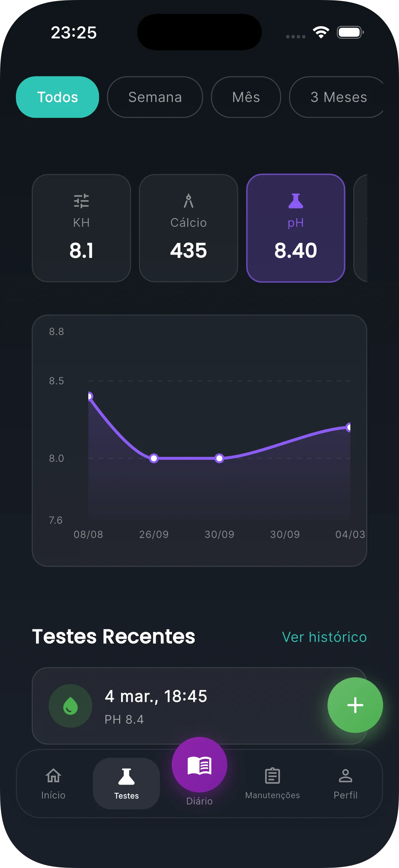399x868 pixels.
Task: Tap the KH sliders icon
Action: 81,201
